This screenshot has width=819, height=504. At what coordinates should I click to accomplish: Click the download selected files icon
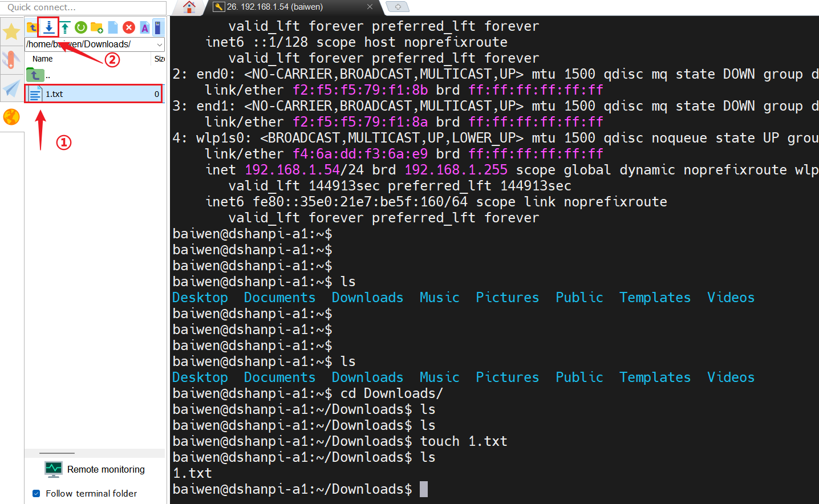[x=49, y=27]
